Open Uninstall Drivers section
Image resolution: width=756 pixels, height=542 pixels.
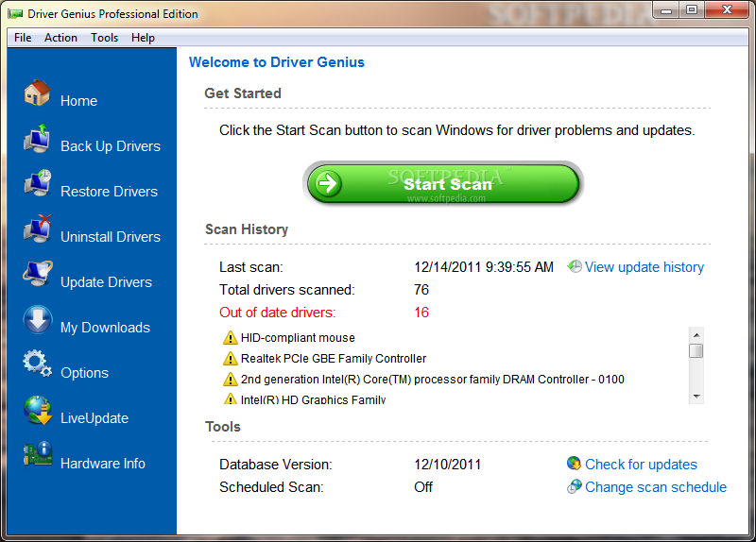click(x=111, y=237)
